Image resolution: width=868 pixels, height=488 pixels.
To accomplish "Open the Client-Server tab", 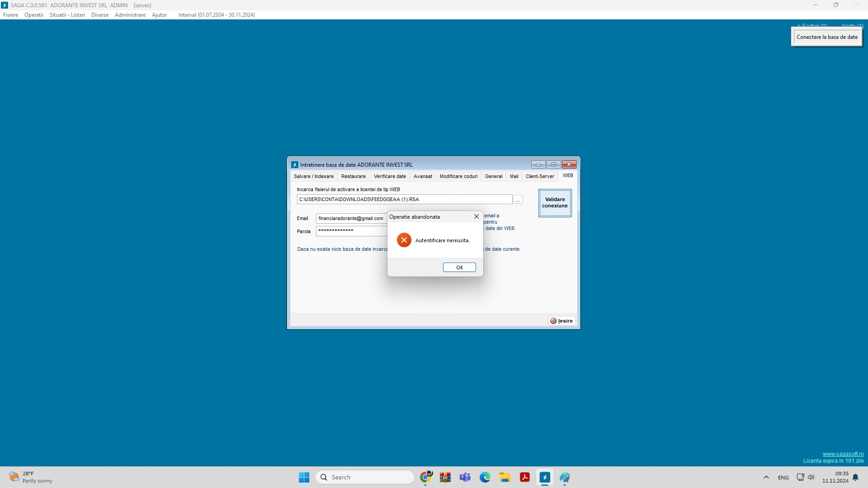I will [540, 176].
